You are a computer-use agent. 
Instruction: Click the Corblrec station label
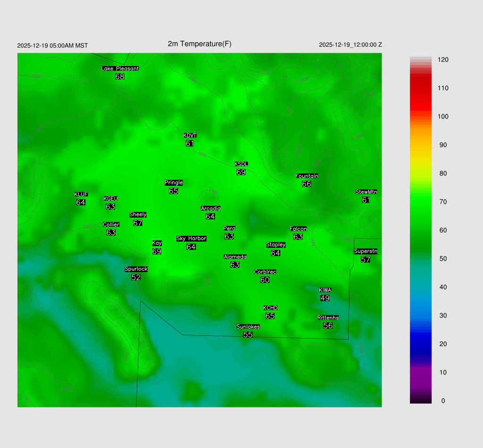tap(265, 272)
